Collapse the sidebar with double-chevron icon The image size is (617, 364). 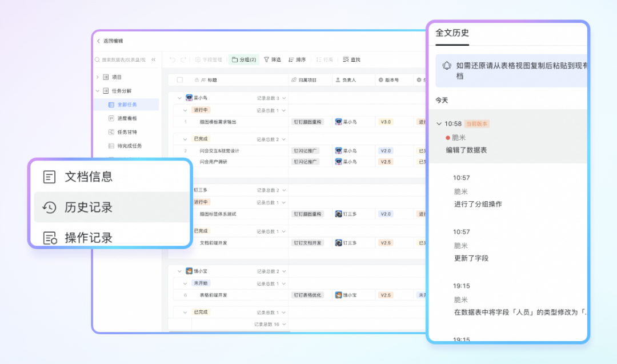pyautogui.click(x=153, y=59)
